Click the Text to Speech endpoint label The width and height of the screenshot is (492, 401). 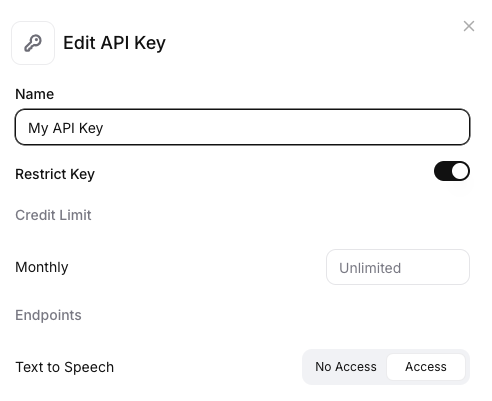click(x=65, y=367)
